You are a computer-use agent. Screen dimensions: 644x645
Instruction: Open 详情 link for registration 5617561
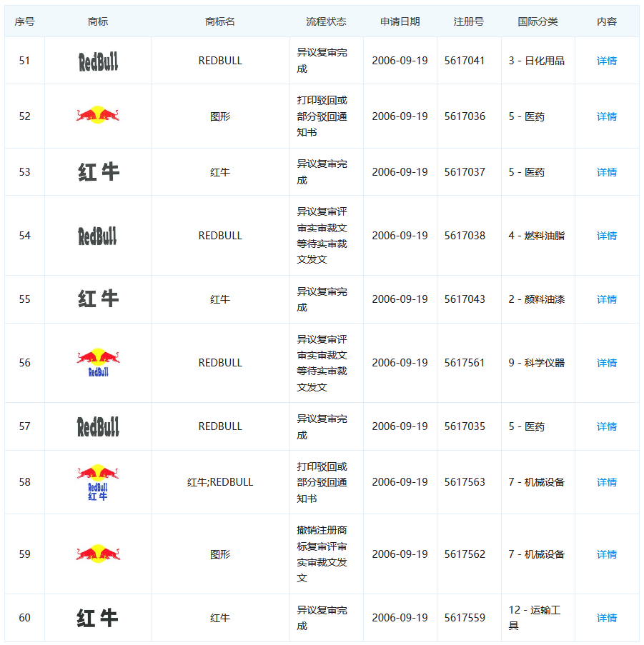point(606,363)
